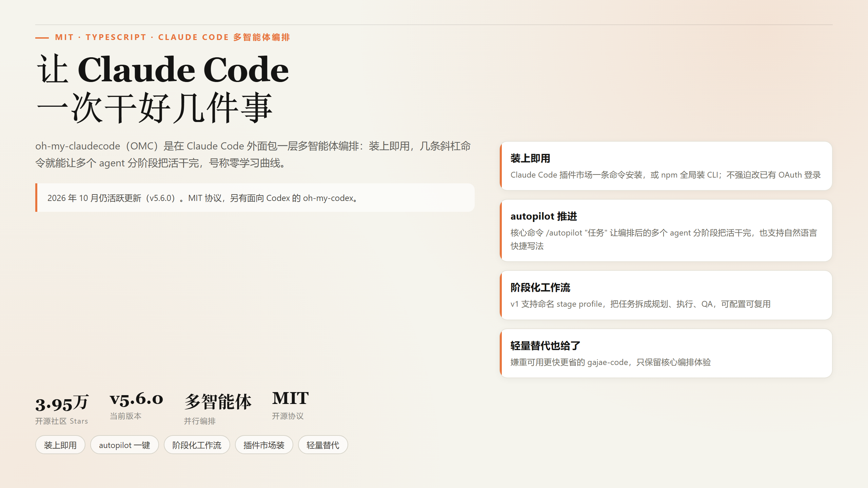Click the 多智能体 stat heading
The width and height of the screenshot is (868, 488).
point(218,402)
